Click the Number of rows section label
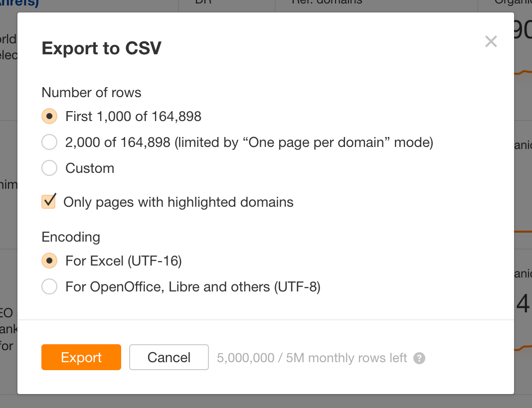This screenshot has height=408, width=532. pyautogui.click(x=91, y=93)
